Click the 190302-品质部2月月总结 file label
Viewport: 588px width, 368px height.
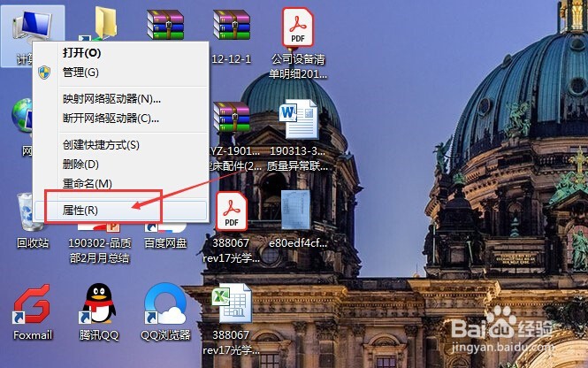tap(99, 250)
